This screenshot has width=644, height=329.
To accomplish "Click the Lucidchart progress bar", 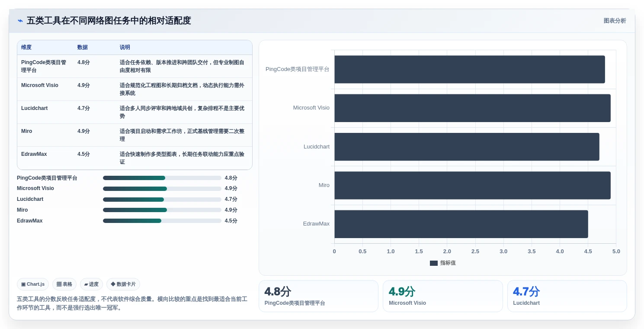I will click(x=162, y=200).
